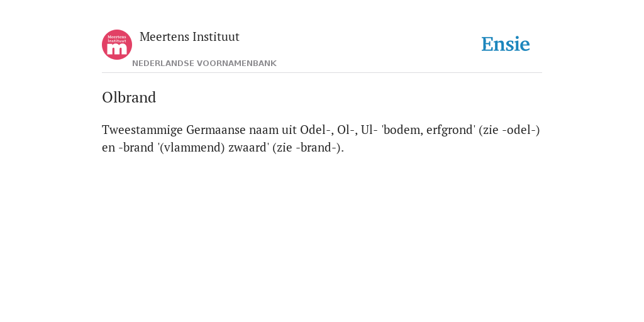
Task: Click the word 'zwaard' in the definition
Action: point(248,147)
